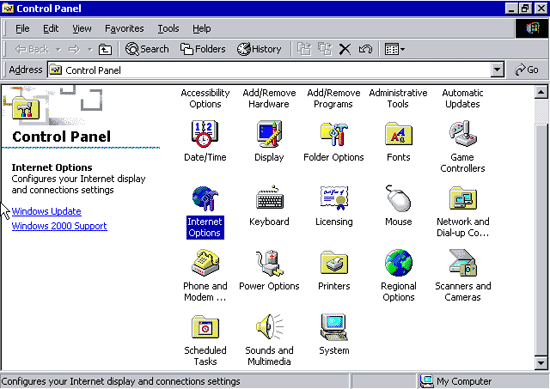Select the Mouse icon
550x389 pixels.
[x=398, y=198]
